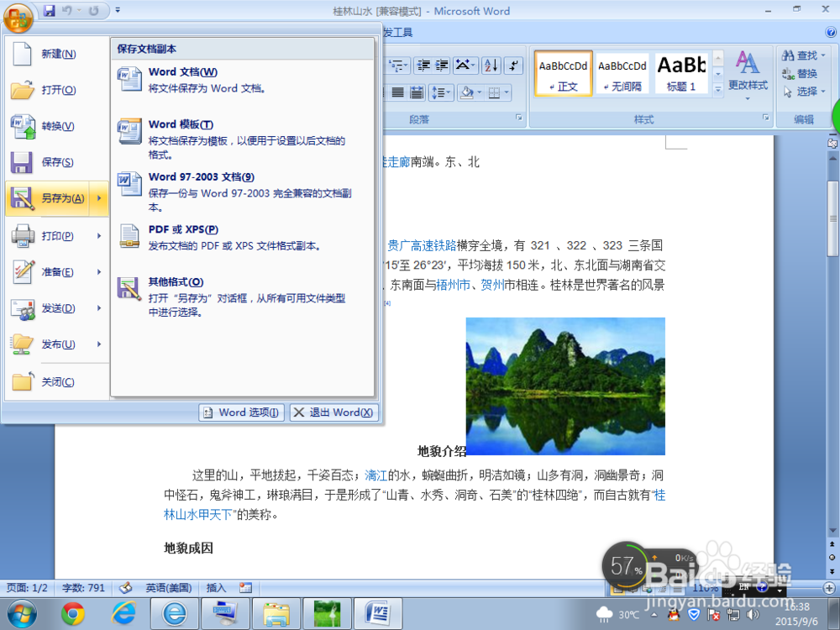
Task: Click the 退出 Word button
Action: click(x=333, y=412)
